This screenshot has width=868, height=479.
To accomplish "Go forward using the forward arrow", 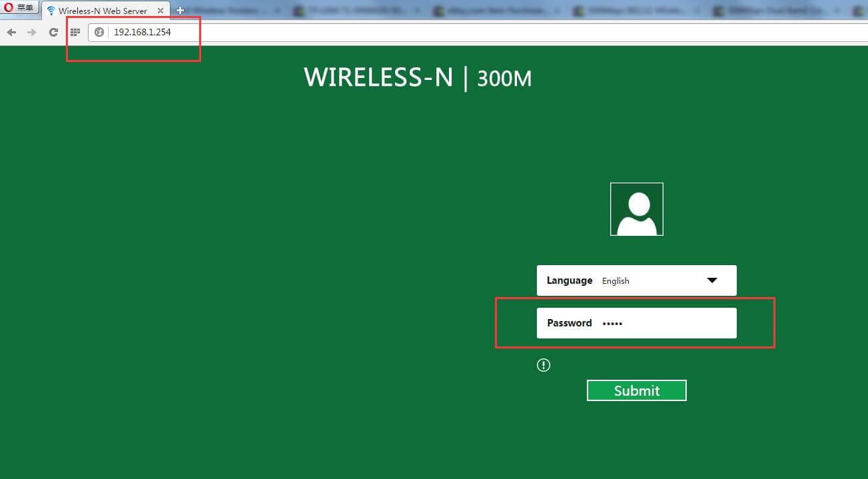I will tap(31, 32).
